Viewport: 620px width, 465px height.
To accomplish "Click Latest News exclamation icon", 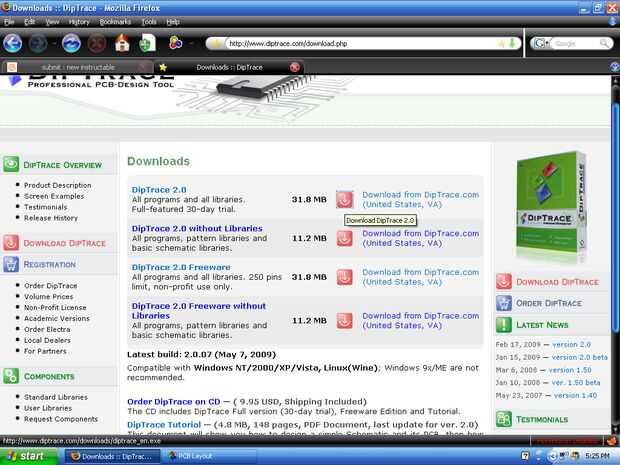I will pos(504,325).
